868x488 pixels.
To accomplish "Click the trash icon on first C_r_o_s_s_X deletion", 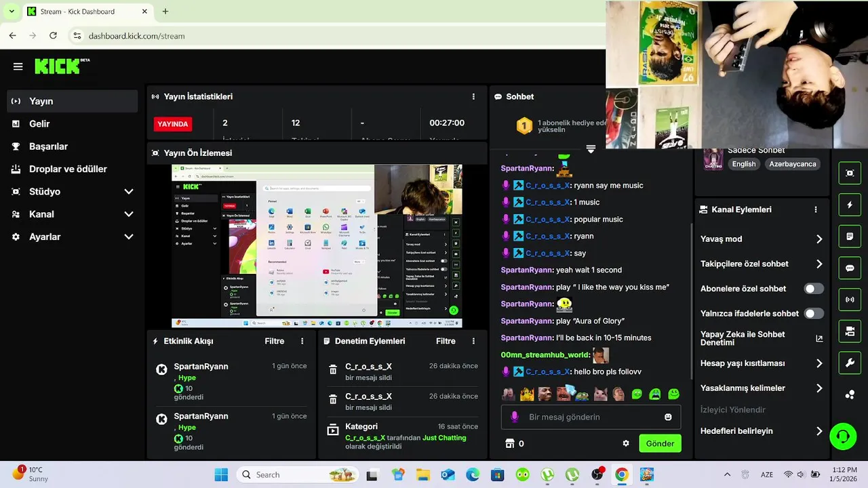I will 333,370.
